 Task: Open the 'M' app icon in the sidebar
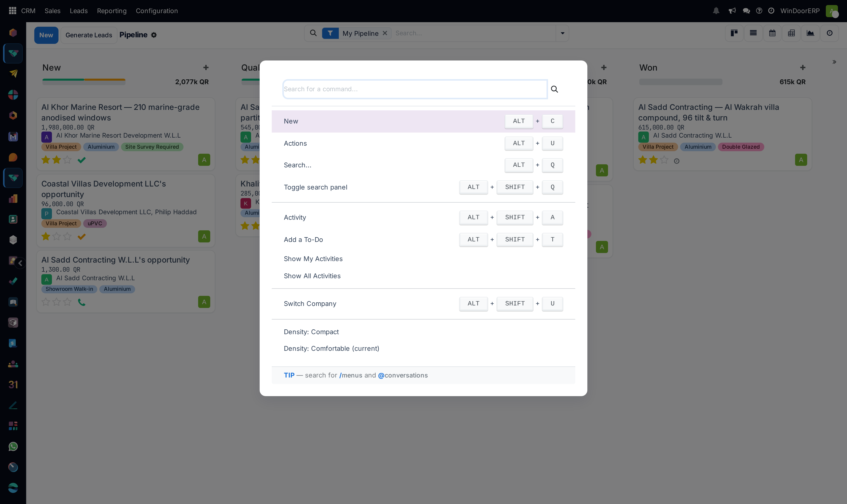pos(13,137)
